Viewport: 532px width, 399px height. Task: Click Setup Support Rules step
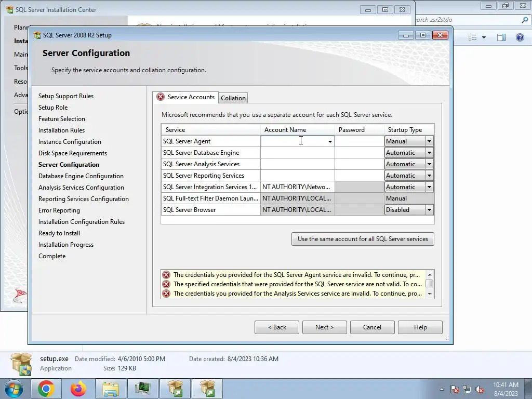(x=66, y=96)
